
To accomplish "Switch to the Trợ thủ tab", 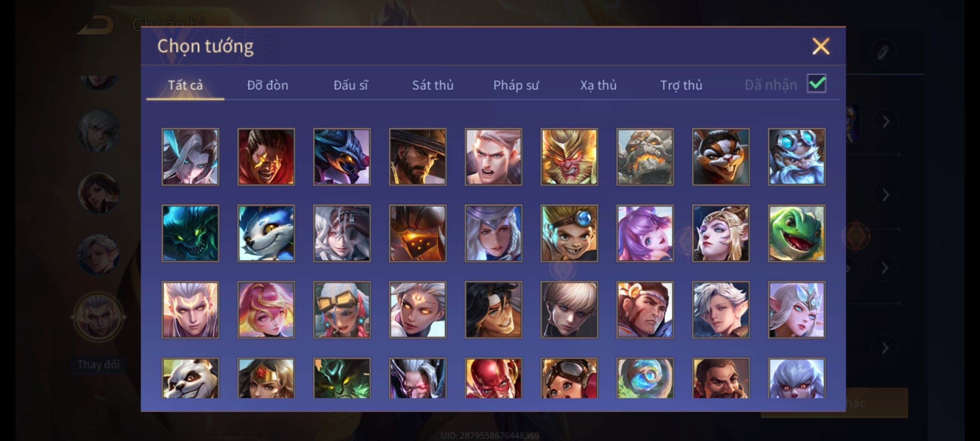I will (681, 85).
